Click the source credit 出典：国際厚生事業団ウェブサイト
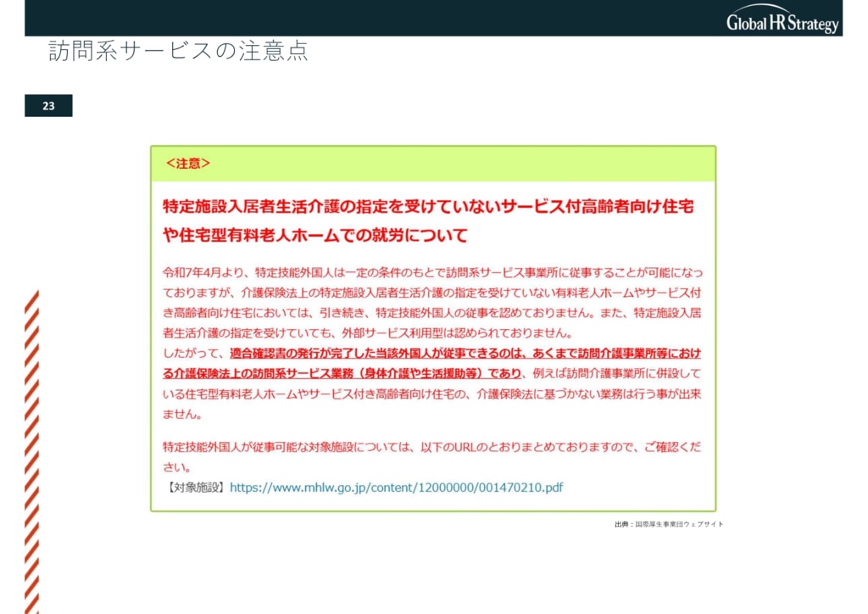Viewport: 868px width, 614px height. tap(669, 524)
